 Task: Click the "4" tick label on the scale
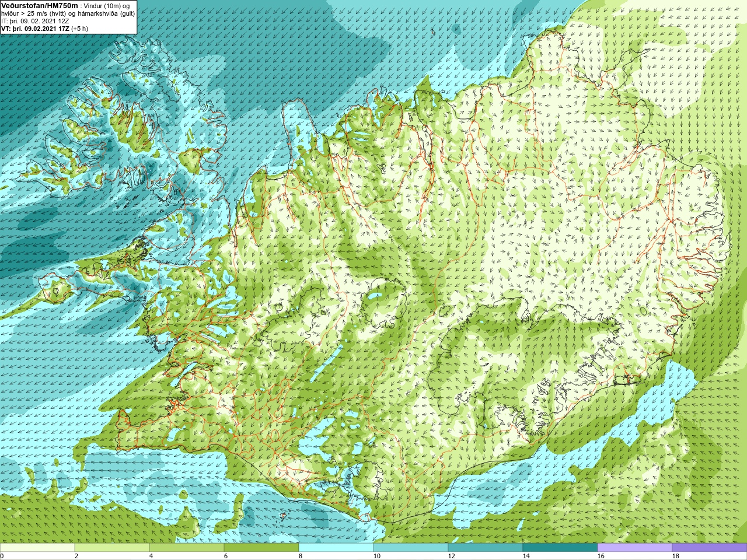point(151,556)
